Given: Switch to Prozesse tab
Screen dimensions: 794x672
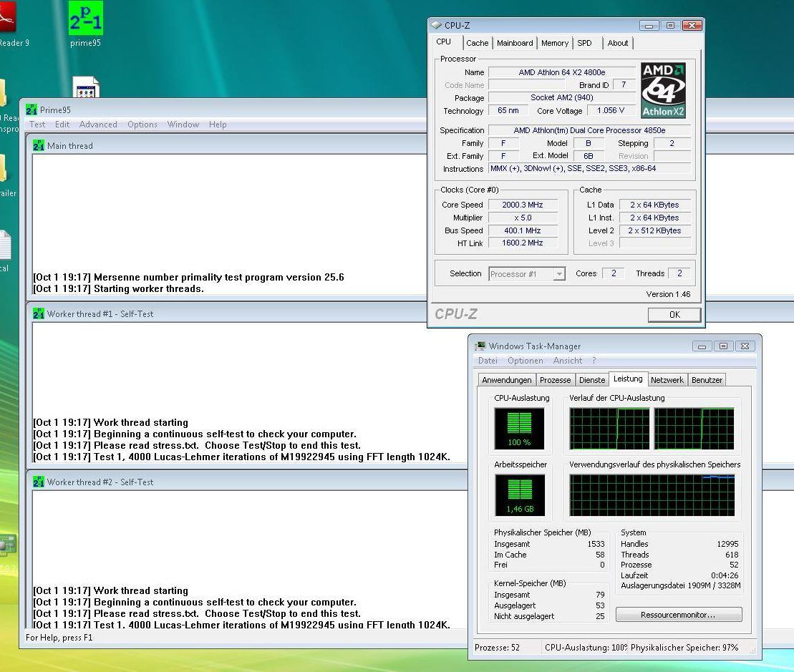Looking at the screenshot, I should [555, 380].
